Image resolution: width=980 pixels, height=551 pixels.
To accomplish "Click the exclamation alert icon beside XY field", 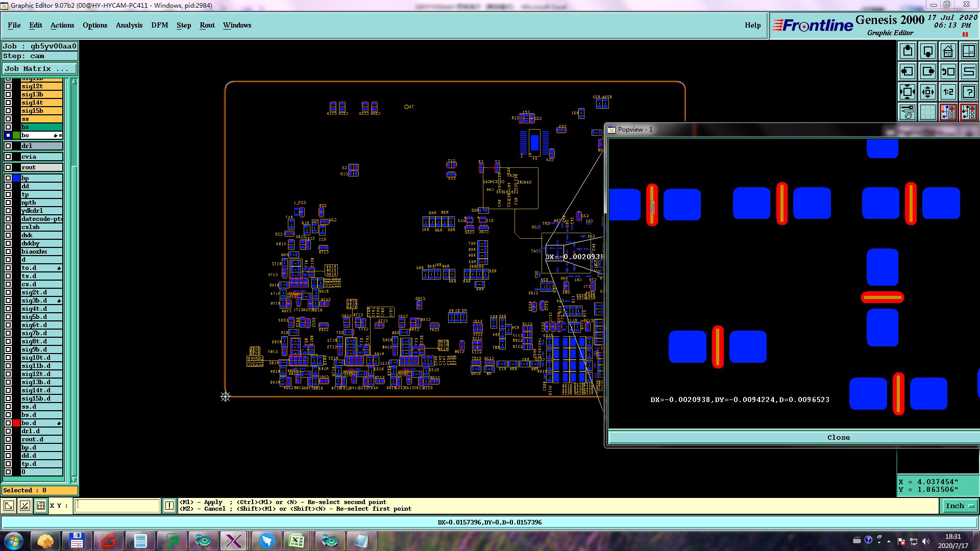I will click(x=169, y=506).
